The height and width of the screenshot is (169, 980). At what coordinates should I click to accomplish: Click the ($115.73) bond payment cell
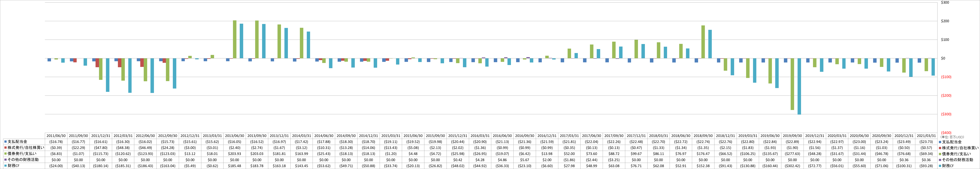101,154
